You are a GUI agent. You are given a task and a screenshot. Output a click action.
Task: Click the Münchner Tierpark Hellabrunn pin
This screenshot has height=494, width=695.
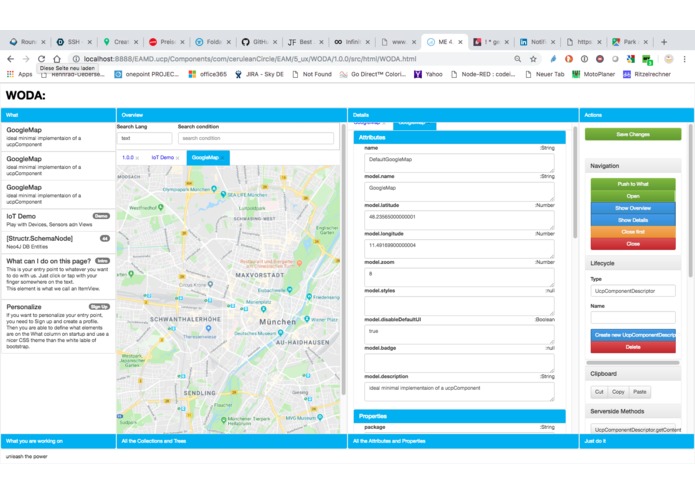[223, 420]
